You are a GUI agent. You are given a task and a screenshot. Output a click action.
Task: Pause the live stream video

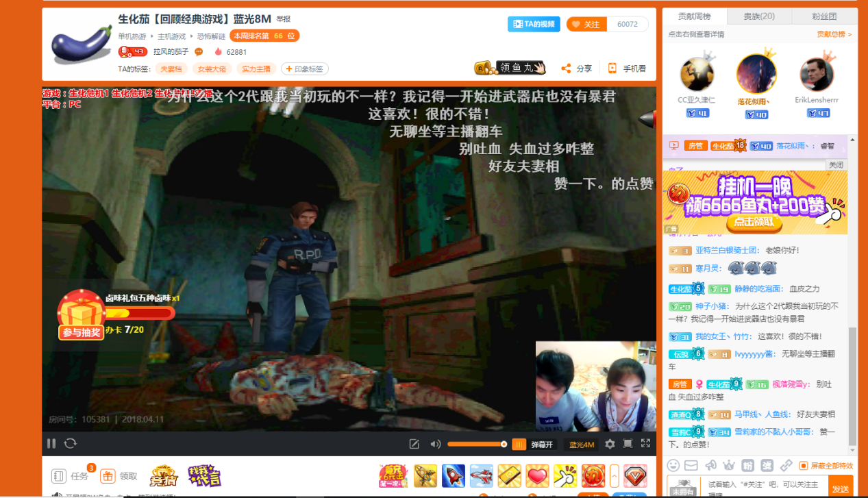click(51, 444)
